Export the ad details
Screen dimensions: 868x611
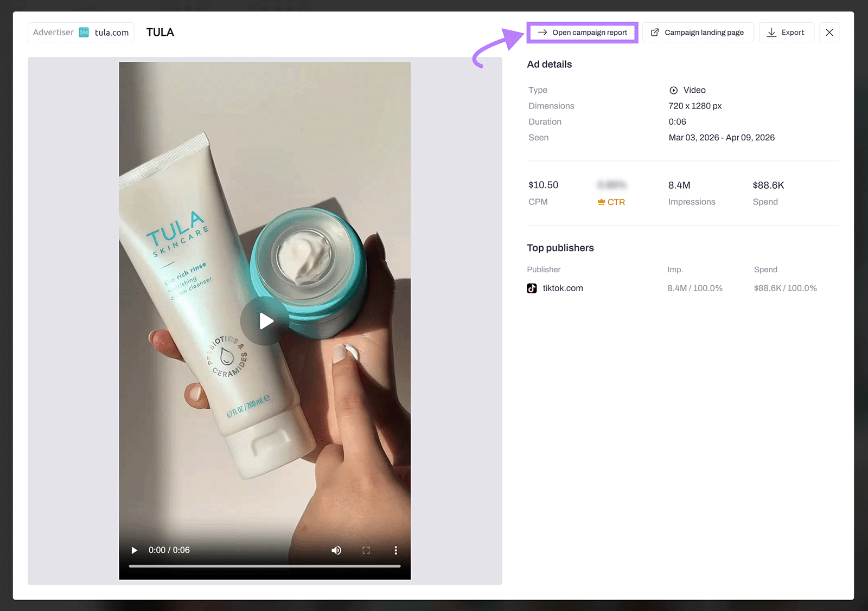point(786,33)
